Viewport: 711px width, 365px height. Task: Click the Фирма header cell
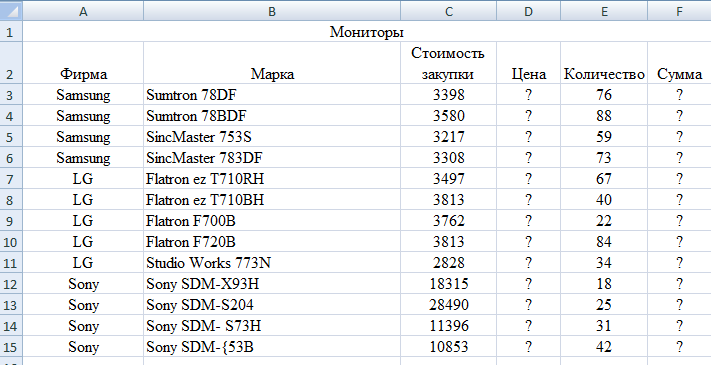tap(83, 63)
